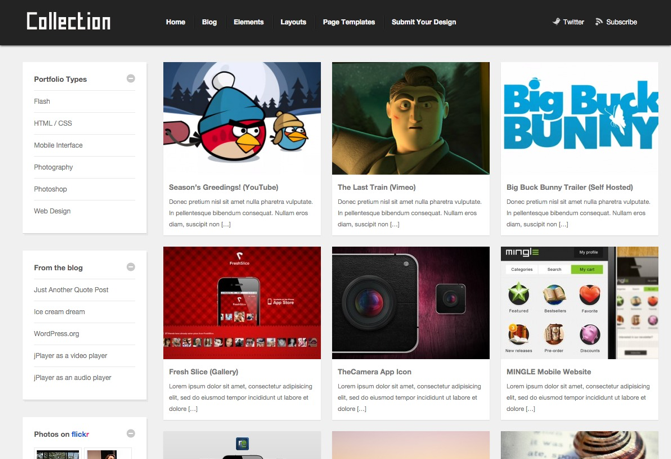Image resolution: width=671 pixels, height=459 pixels.
Task: Open the MINGLE mobile website thumbnail
Action: coord(579,303)
